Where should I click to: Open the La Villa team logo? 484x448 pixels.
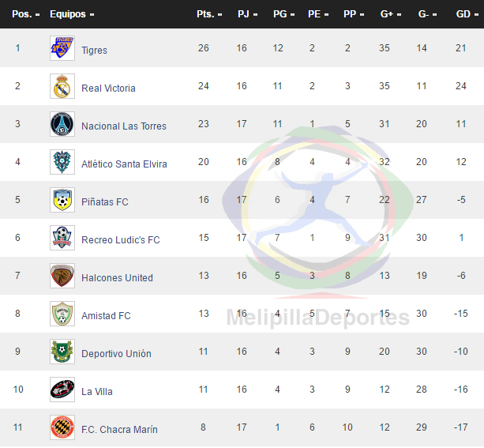(x=62, y=390)
